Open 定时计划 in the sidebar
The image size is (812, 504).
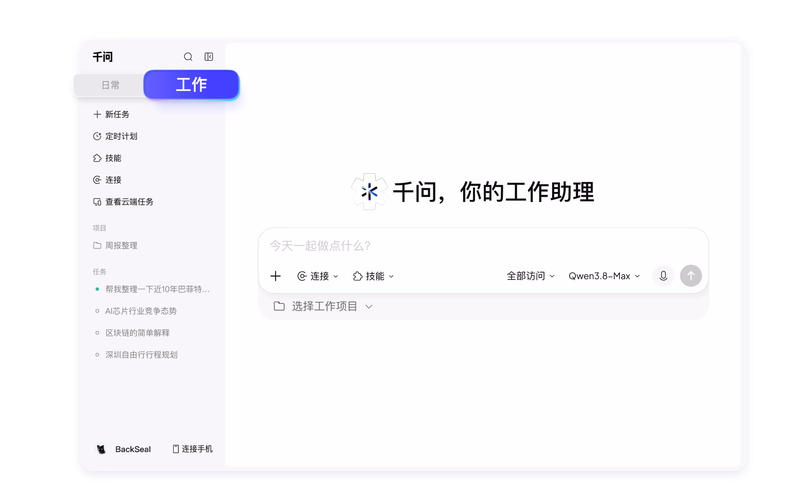[115, 136]
